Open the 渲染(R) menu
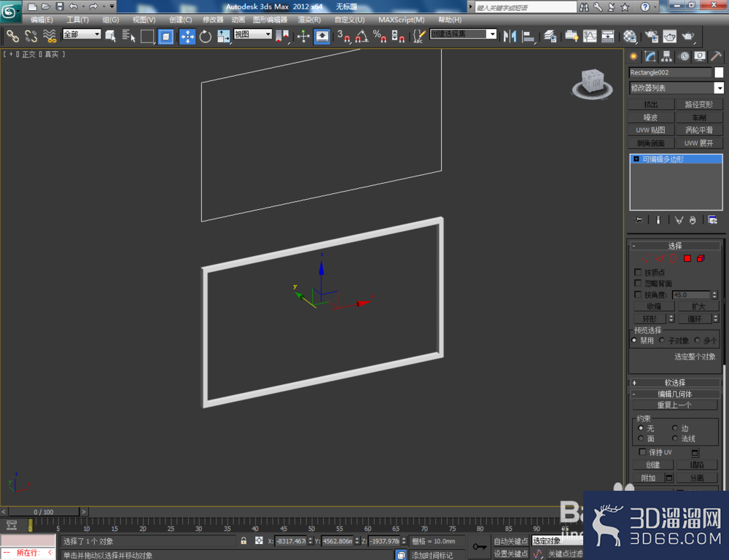Viewport: 729px width, 560px height. [309, 20]
